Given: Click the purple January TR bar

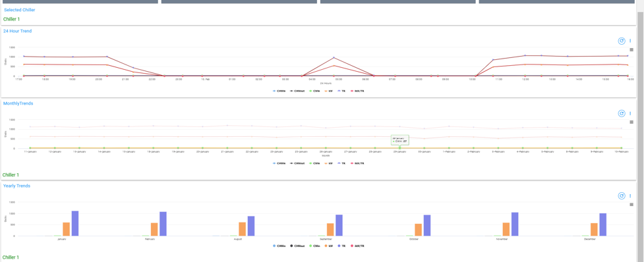Looking at the screenshot, I should pos(74,223).
